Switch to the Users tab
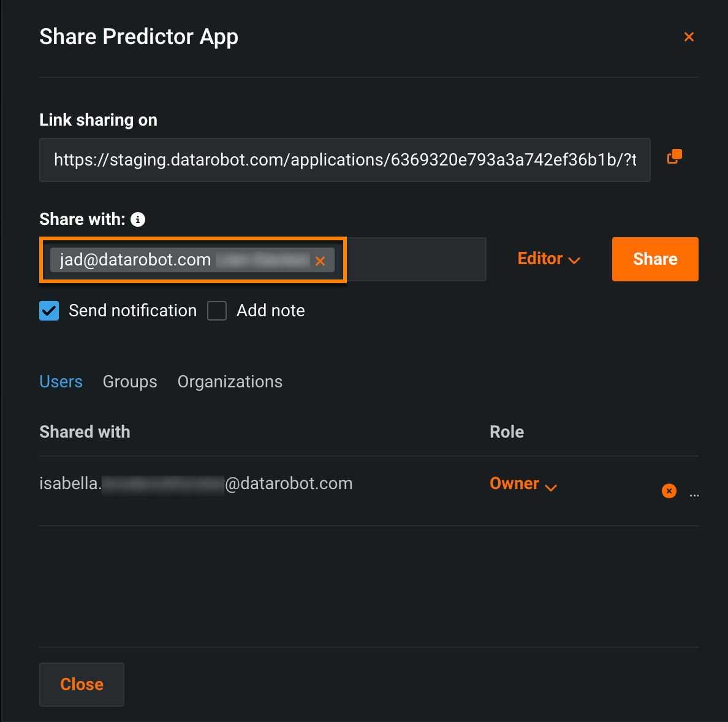728x722 pixels. click(61, 382)
